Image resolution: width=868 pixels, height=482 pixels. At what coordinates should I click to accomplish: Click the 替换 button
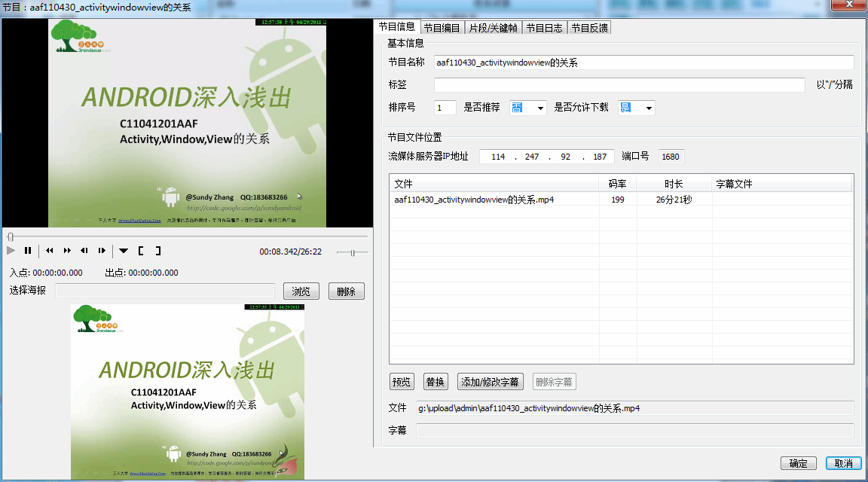[x=435, y=382]
